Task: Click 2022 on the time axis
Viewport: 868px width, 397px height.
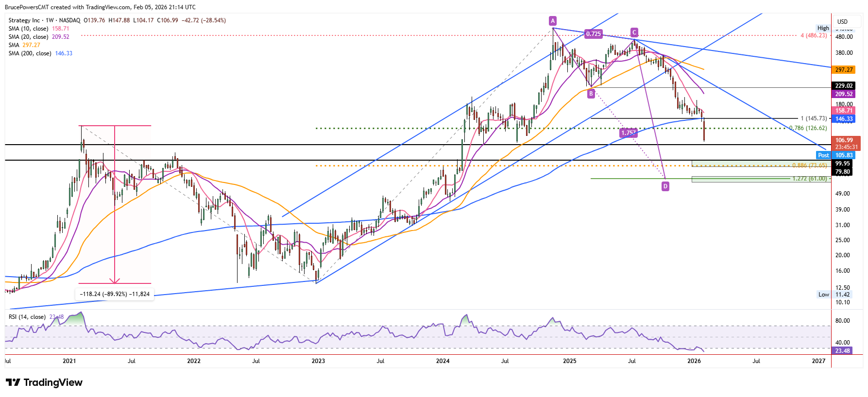Action: click(194, 361)
